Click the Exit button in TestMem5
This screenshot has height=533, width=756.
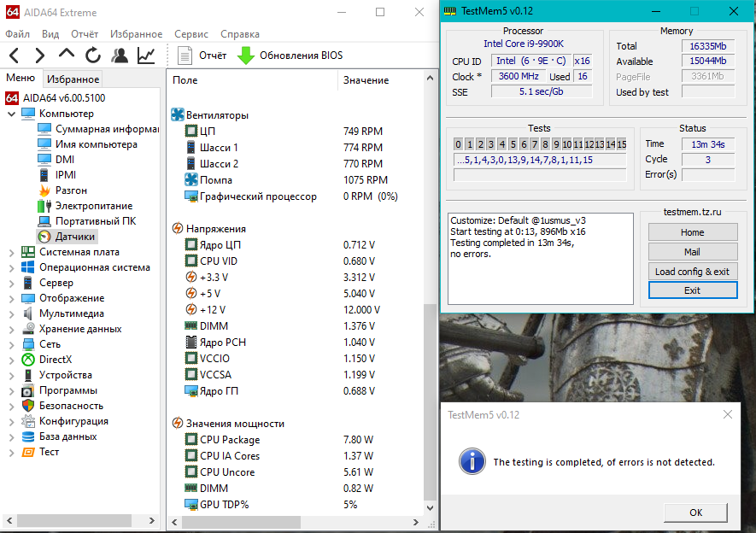tap(692, 290)
